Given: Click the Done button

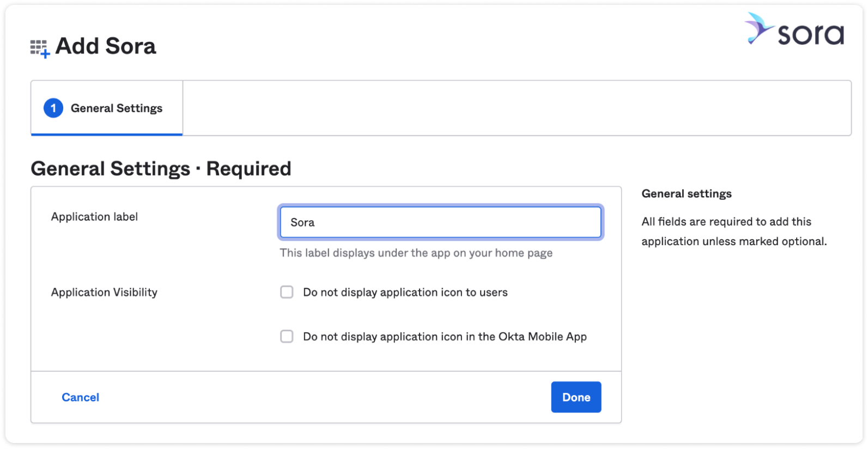Looking at the screenshot, I should (576, 397).
